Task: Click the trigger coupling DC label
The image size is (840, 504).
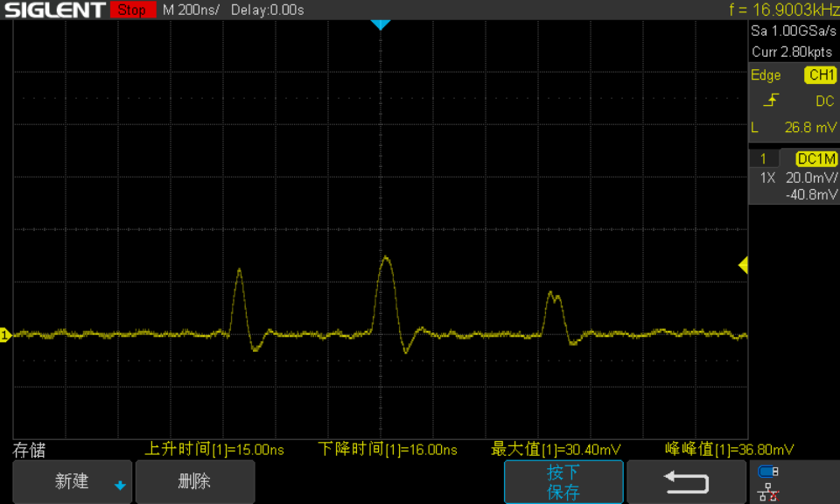Action: (x=825, y=101)
